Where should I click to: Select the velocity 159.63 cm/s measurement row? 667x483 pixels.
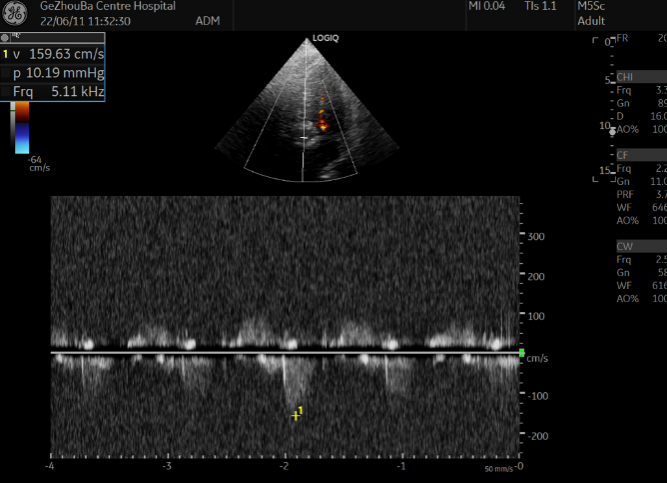coord(55,55)
